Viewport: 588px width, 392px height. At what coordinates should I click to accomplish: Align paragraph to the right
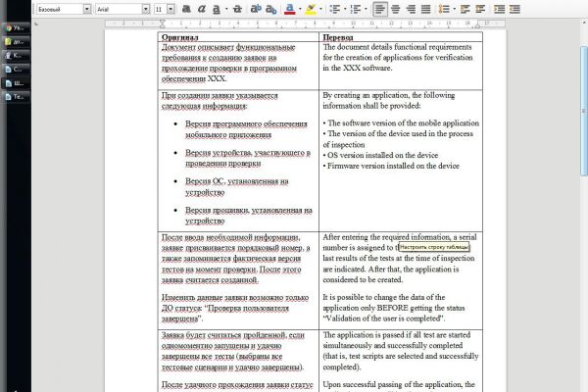(411, 9)
